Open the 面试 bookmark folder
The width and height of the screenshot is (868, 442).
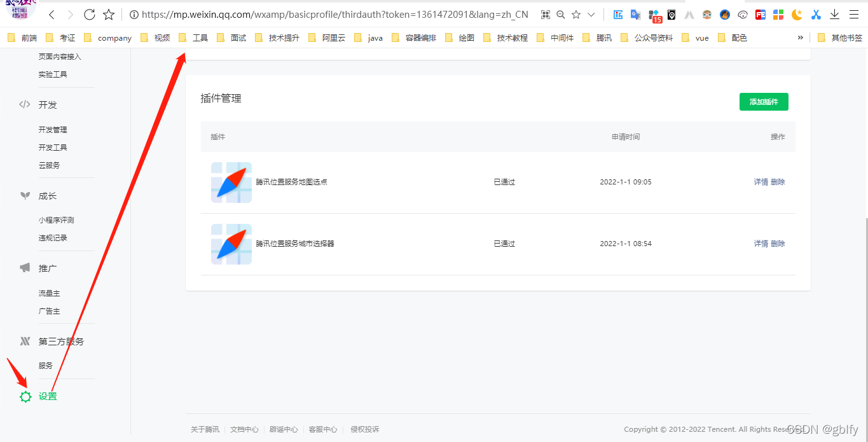point(231,38)
